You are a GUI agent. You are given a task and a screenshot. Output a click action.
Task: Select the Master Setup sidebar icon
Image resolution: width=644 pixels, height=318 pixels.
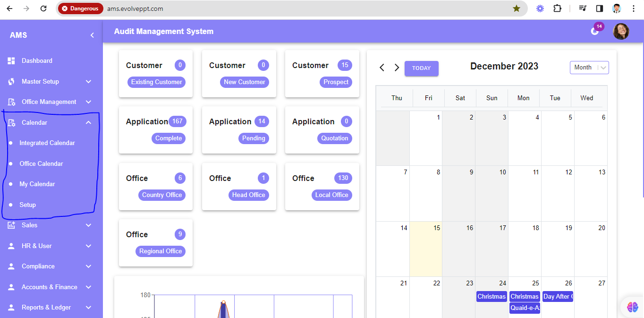click(11, 81)
